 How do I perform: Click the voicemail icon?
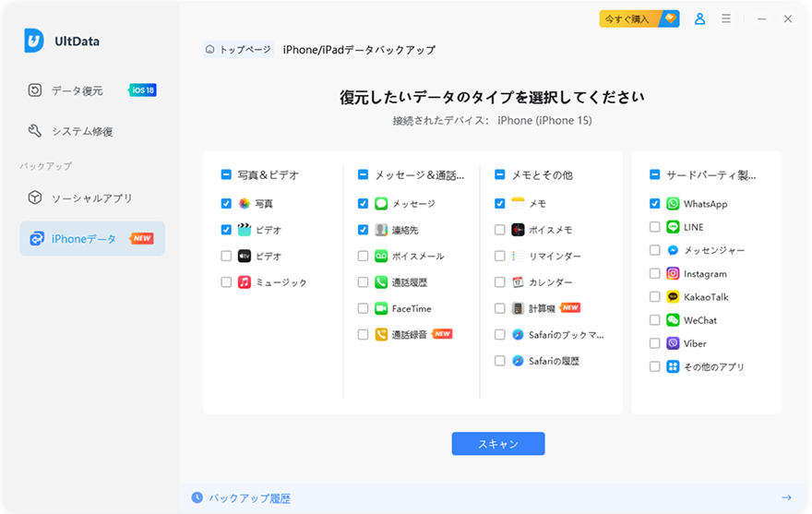point(381,256)
